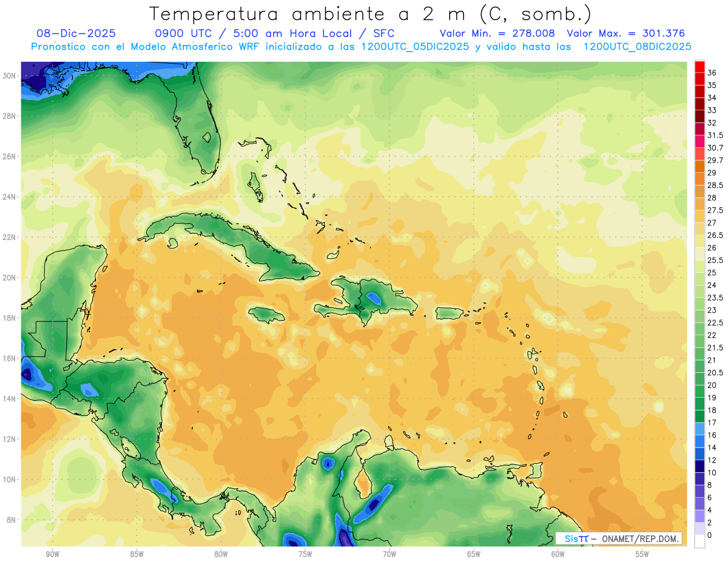Click the "26.5" value on the color scale
Viewport: 728px width, 562px height.
[x=715, y=235]
